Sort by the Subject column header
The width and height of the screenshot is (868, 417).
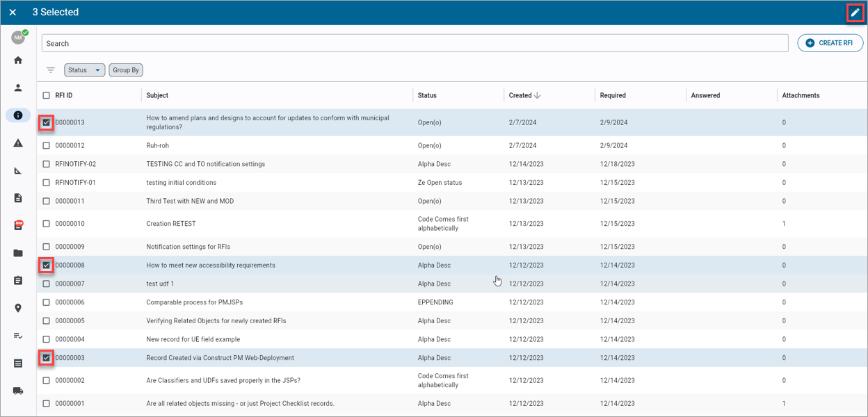[x=157, y=95]
